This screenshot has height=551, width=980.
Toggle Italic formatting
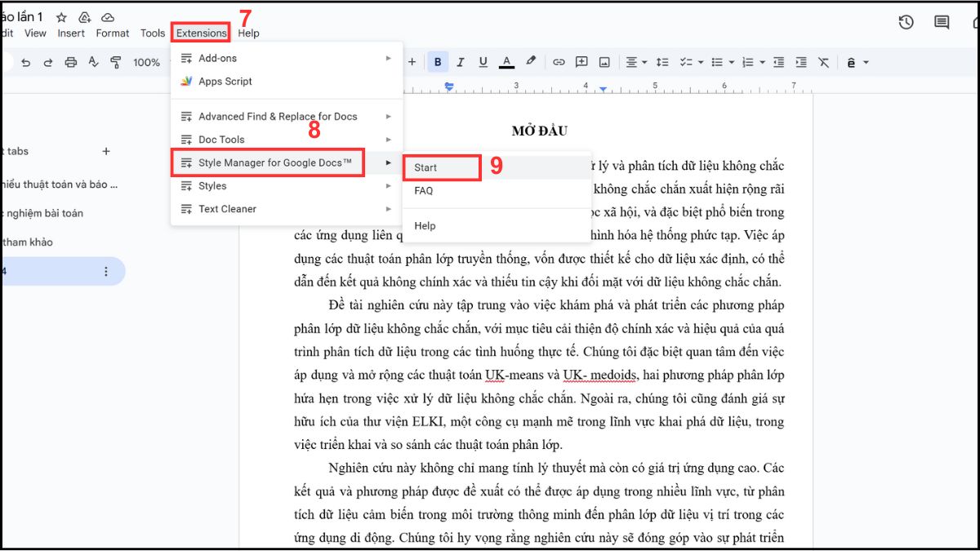point(461,62)
